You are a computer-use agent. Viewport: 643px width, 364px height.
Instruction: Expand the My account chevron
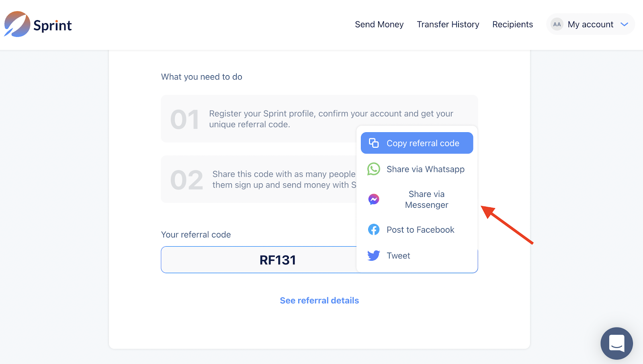(x=624, y=25)
